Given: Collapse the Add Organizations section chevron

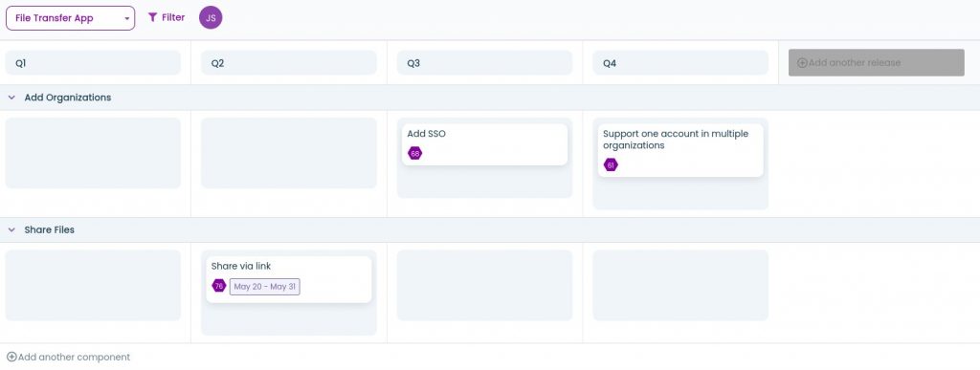Looking at the screenshot, I should coord(11,98).
